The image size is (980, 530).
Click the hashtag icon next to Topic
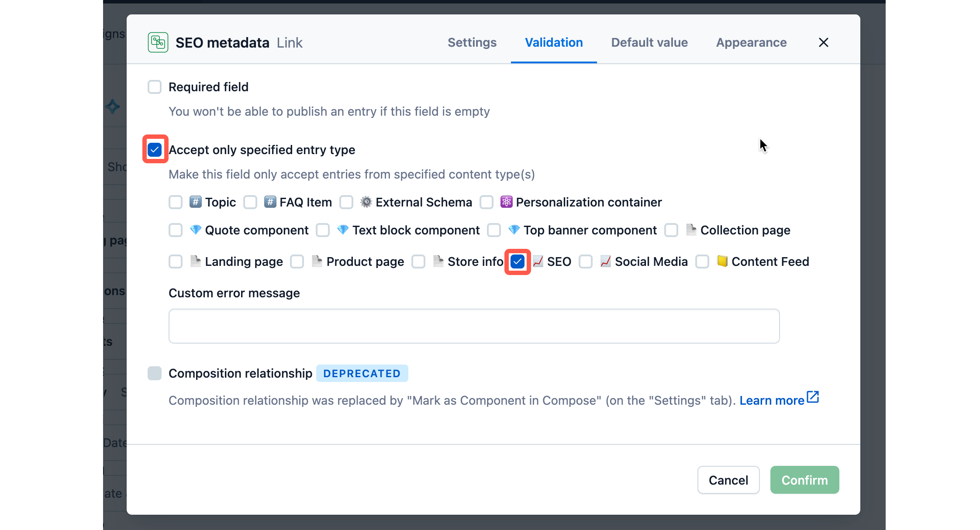tap(195, 202)
